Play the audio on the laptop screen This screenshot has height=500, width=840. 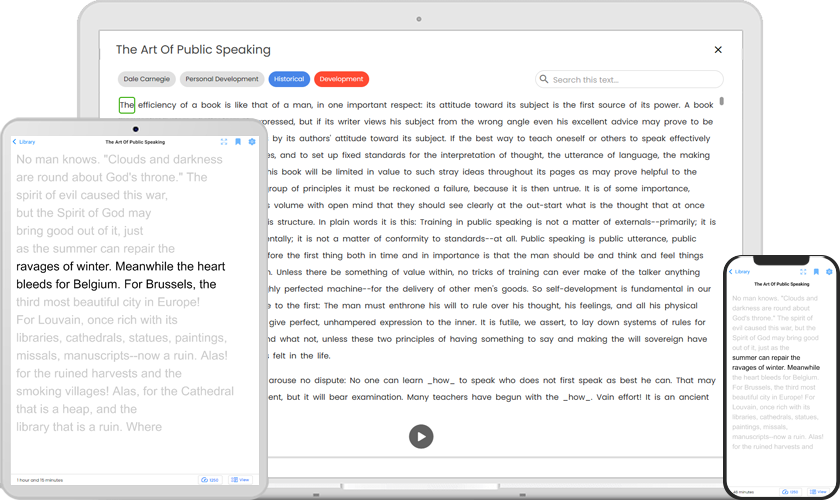[x=421, y=436]
